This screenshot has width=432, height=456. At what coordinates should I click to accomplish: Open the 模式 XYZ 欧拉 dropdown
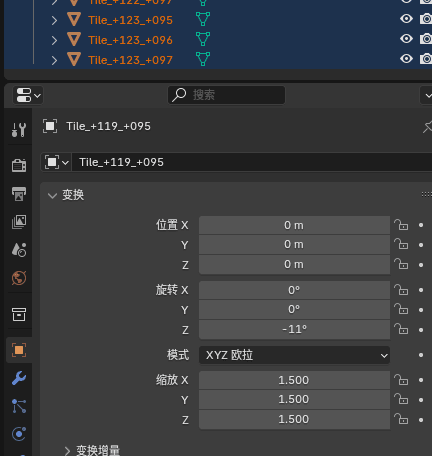(x=294, y=355)
